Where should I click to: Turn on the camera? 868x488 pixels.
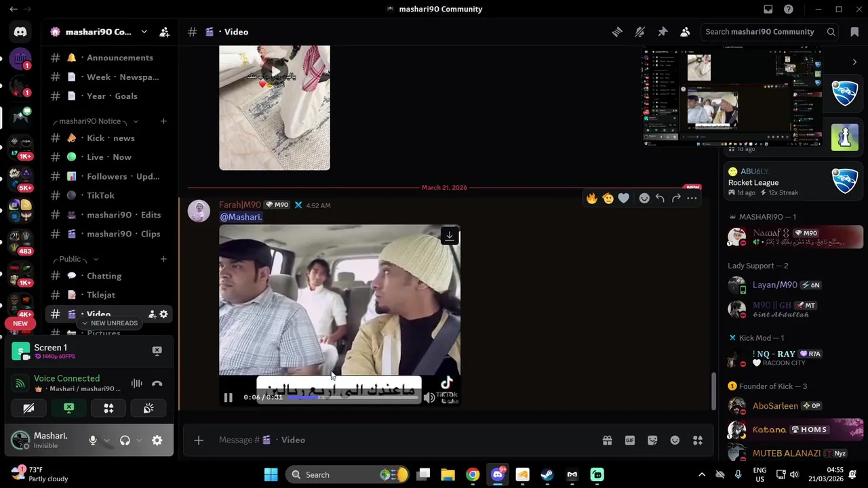pos(28,408)
